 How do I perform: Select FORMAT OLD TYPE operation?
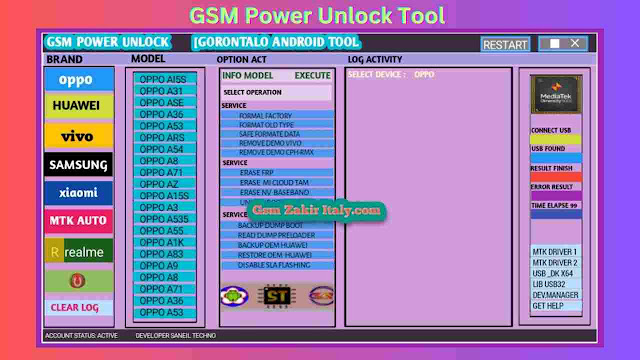tap(277, 125)
